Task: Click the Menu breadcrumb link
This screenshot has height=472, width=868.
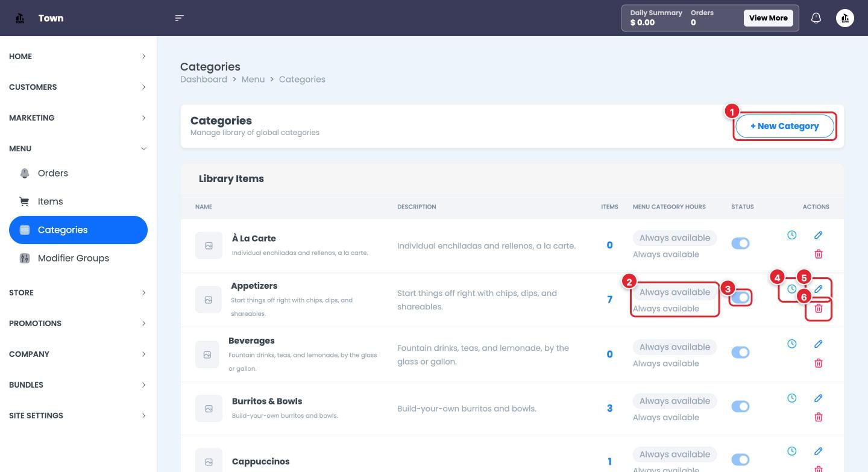Action: tap(253, 79)
